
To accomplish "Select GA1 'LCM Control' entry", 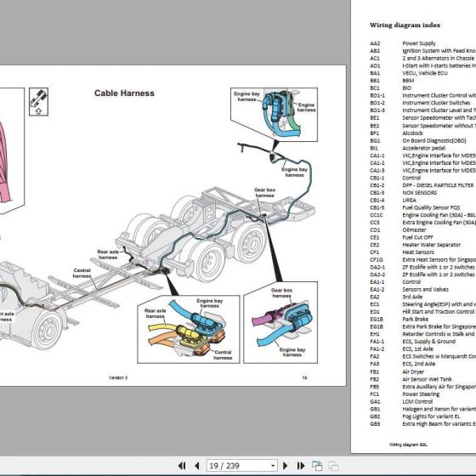I will click(x=401, y=401).
